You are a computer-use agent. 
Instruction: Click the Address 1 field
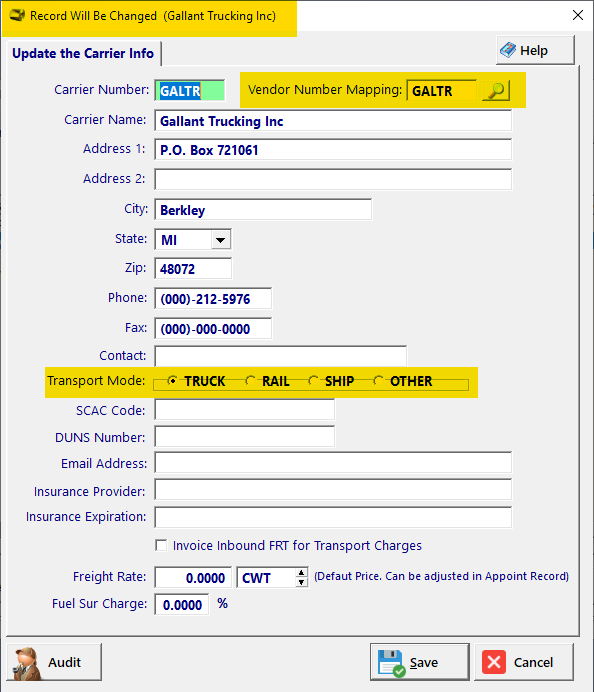(333, 150)
